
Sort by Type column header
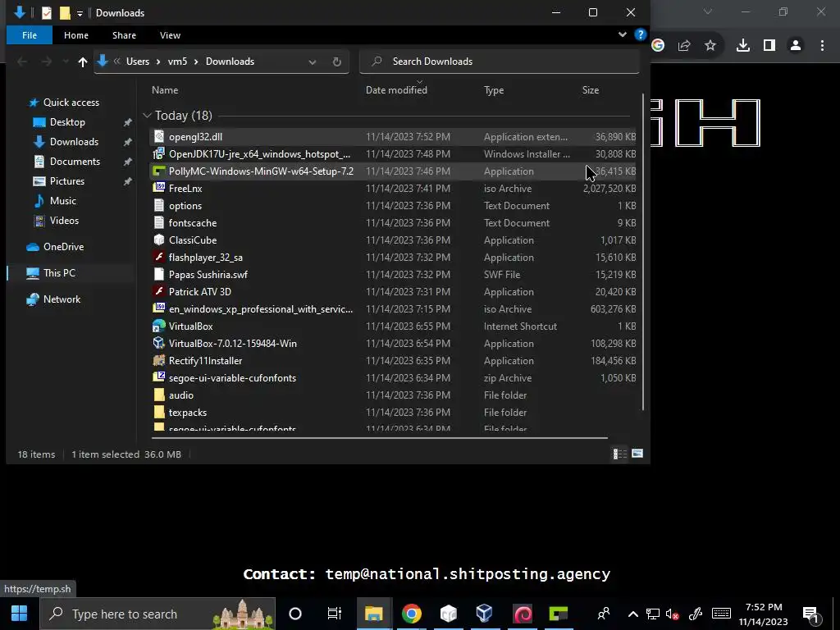493,90
